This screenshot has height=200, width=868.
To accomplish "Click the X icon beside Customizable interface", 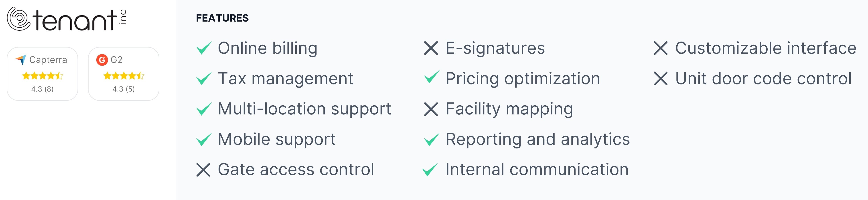I will tap(660, 48).
